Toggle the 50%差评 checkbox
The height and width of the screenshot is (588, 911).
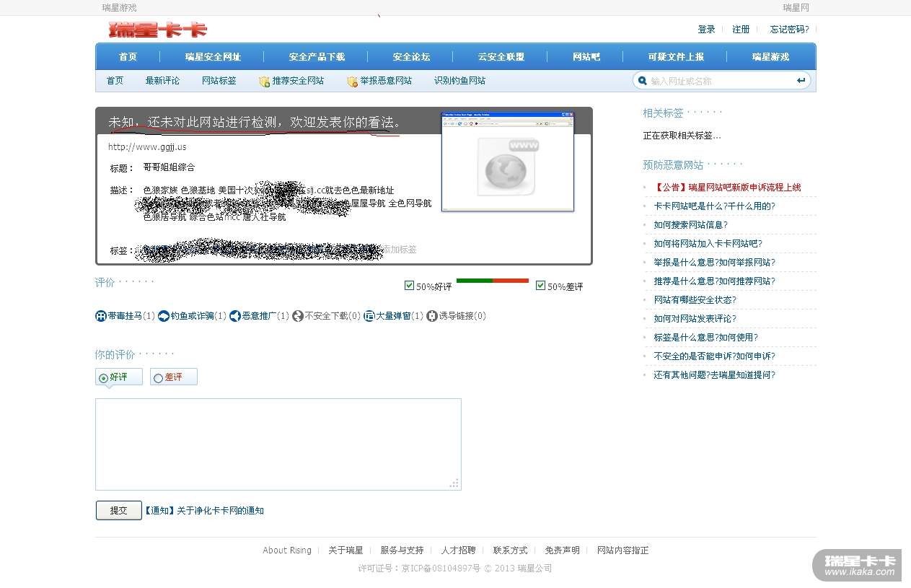point(540,286)
